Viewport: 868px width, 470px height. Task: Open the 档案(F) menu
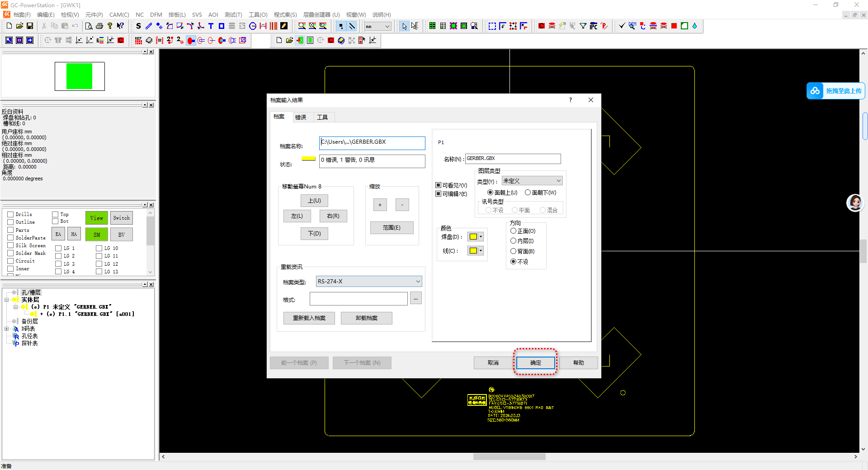pos(22,15)
